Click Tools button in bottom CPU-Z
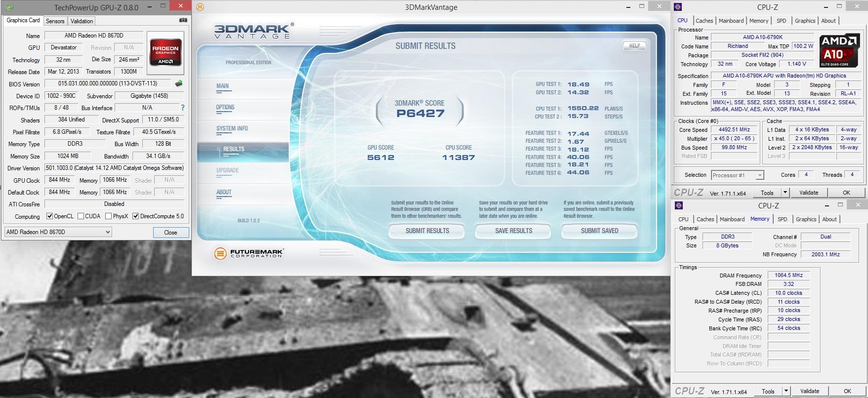This screenshot has width=868, height=398. click(x=768, y=391)
